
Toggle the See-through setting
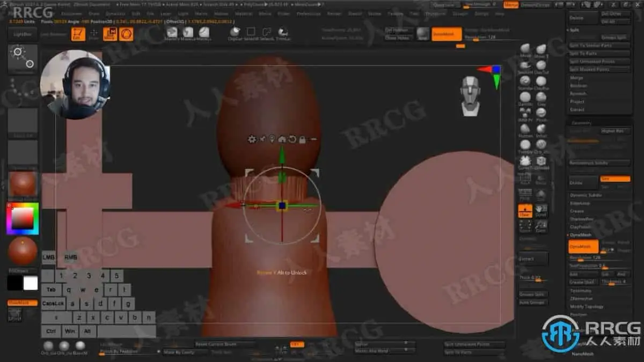click(479, 4)
